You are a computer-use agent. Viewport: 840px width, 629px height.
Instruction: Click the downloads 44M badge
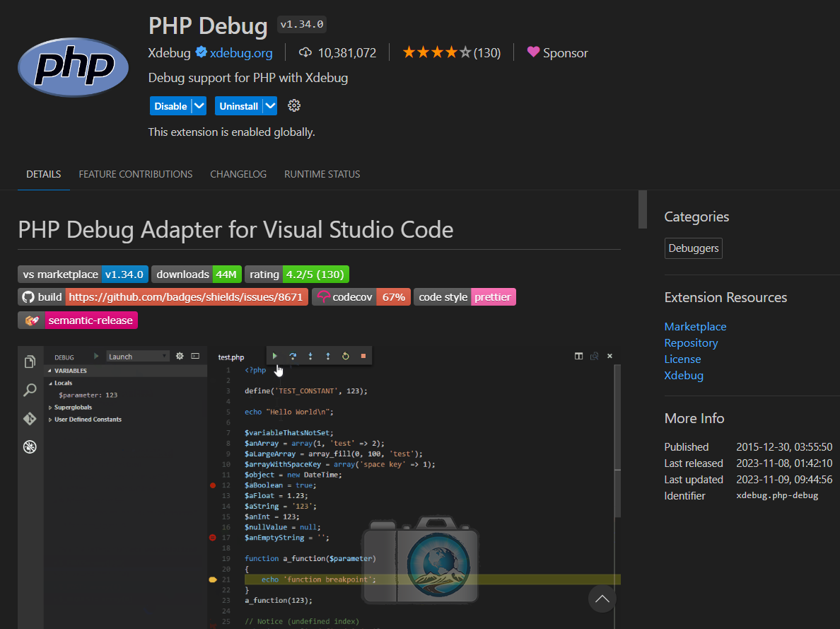pos(197,274)
